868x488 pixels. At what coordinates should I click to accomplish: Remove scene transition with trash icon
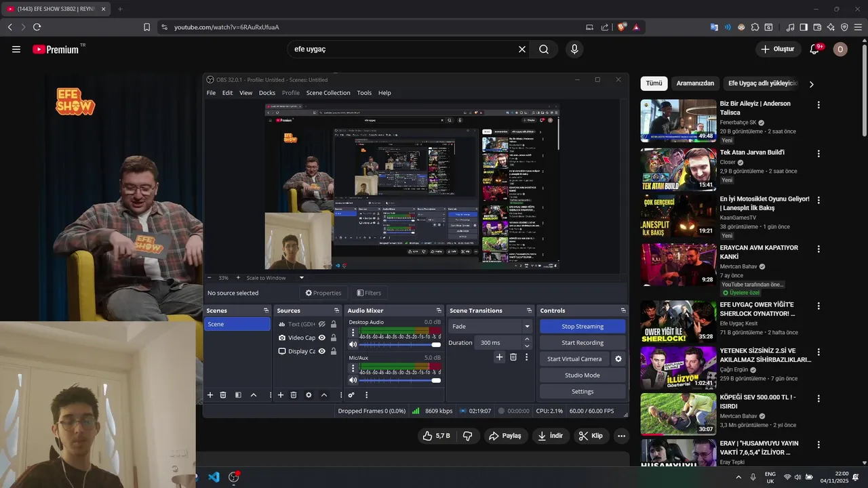(513, 357)
